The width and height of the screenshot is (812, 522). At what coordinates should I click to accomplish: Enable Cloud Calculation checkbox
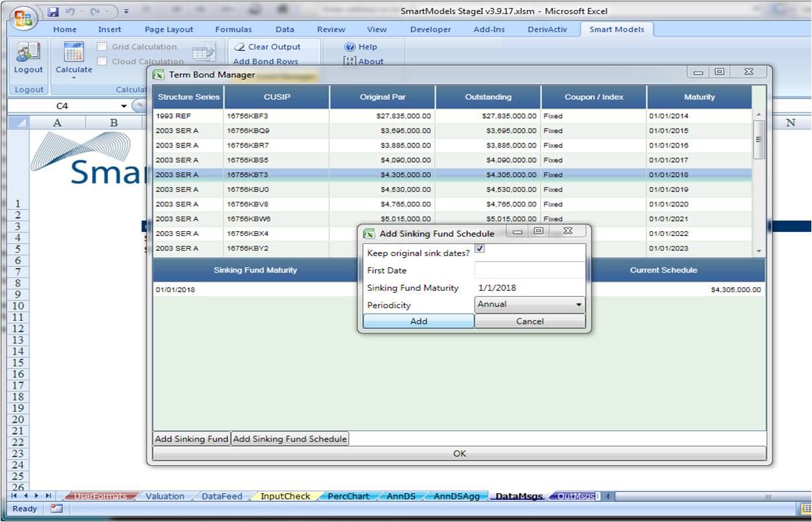[102, 62]
